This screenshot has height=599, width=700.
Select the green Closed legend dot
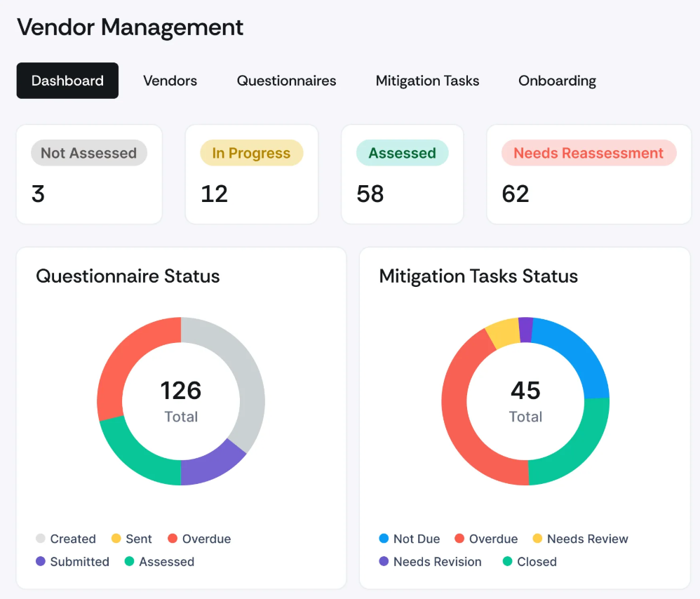point(508,562)
